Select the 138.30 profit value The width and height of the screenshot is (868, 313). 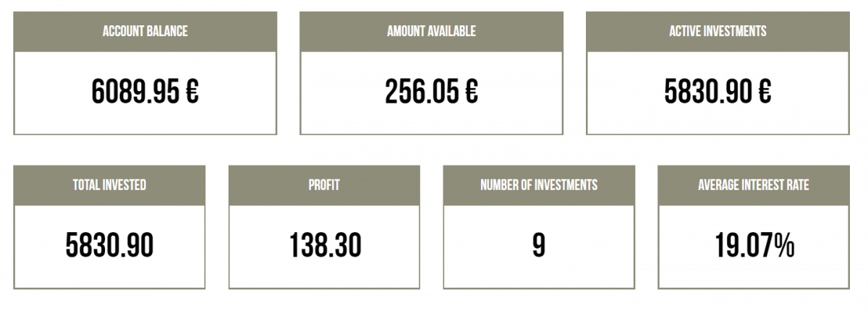click(x=325, y=246)
